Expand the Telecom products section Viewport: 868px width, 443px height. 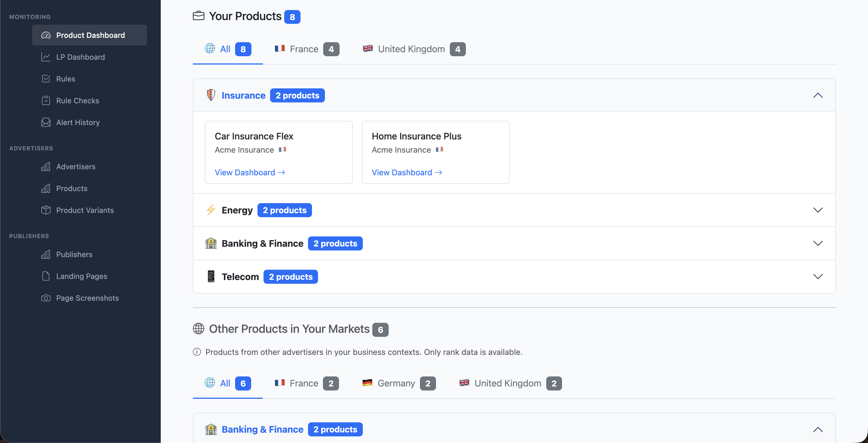[818, 277]
